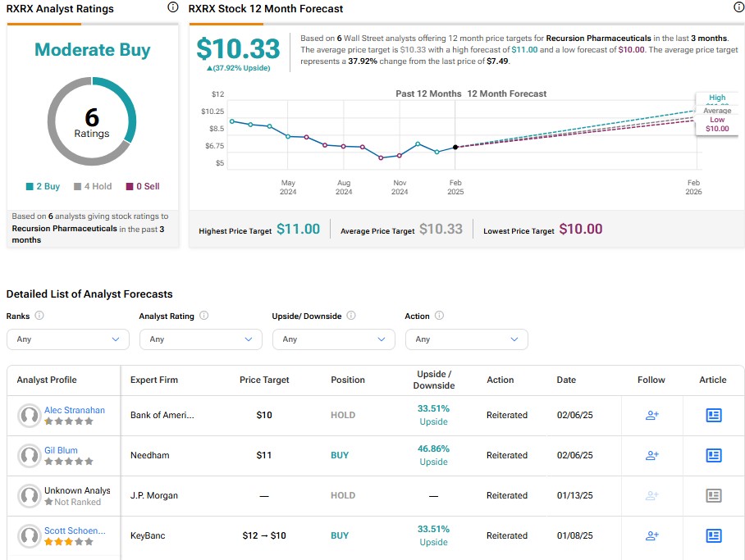This screenshot has width=745, height=560.
Task: Open Alec Stranahan analyst profile link
Action: coord(75,410)
